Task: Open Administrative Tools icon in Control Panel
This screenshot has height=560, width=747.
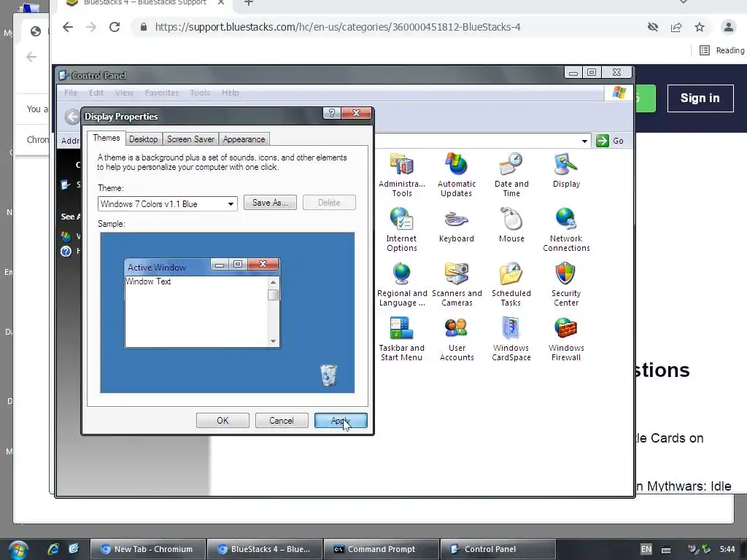Action: 402,175
